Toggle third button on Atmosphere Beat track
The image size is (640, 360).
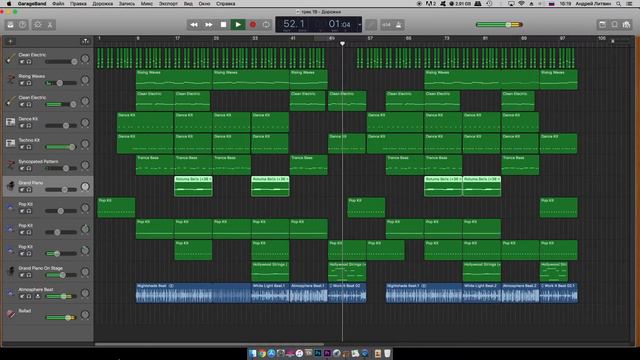point(38,296)
